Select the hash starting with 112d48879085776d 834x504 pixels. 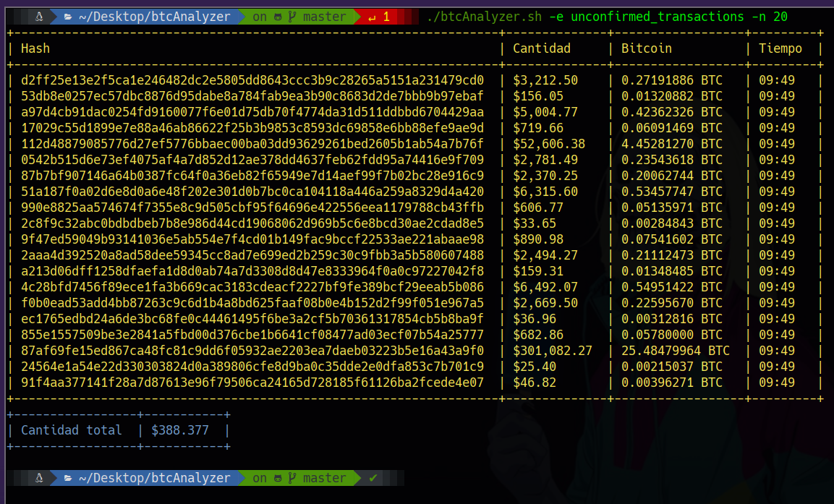252,144
